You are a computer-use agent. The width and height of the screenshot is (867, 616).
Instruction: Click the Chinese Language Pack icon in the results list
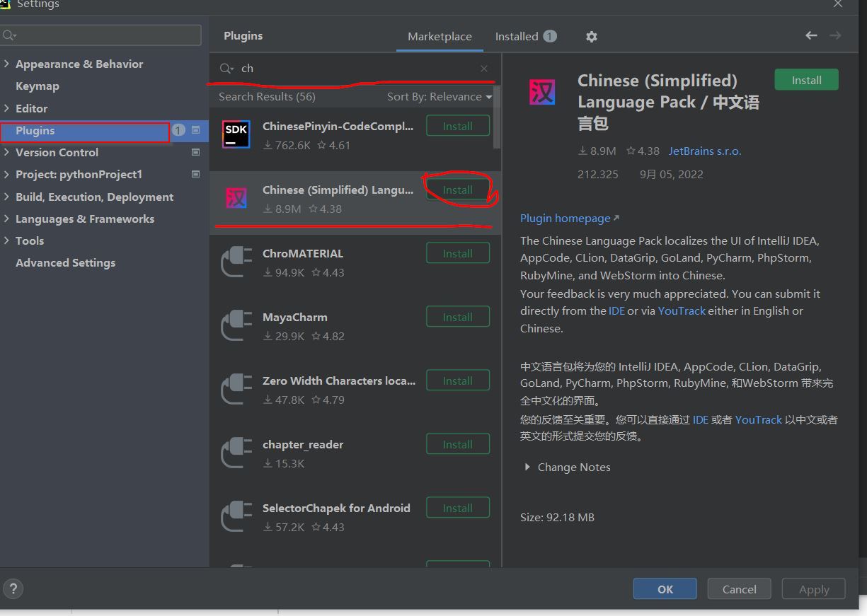pos(236,197)
